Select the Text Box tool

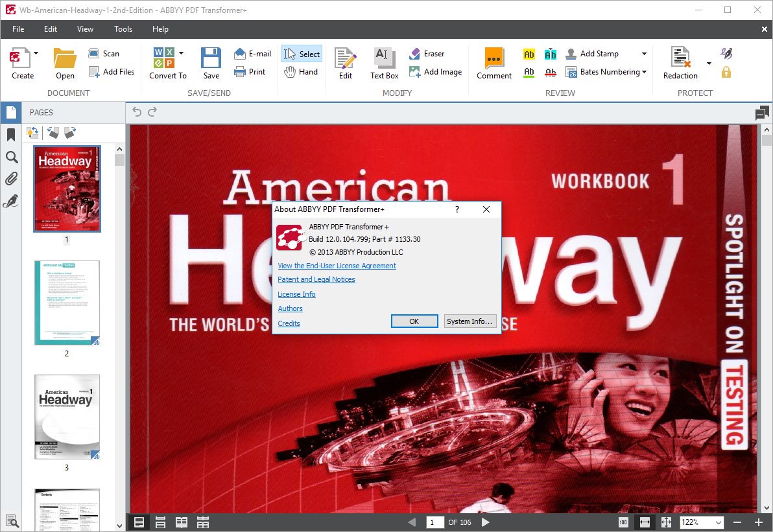(x=384, y=63)
